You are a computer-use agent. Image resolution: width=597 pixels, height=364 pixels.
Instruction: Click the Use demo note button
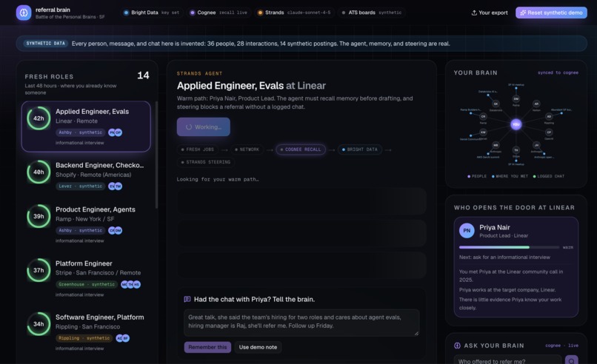pyautogui.click(x=259, y=347)
